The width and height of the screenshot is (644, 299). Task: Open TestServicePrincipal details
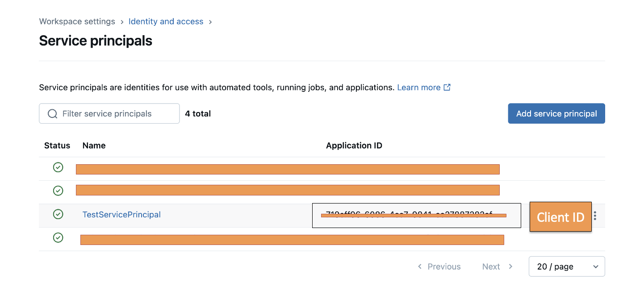tap(121, 214)
